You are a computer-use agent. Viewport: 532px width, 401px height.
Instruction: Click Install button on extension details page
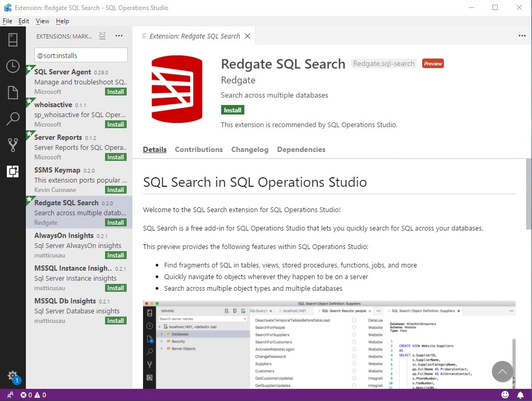(x=232, y=110)
